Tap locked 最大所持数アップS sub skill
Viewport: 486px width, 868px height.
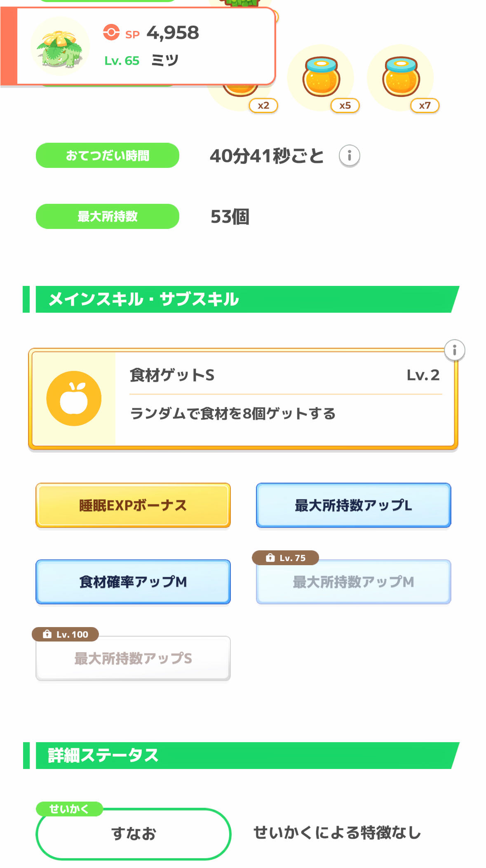(133, 658)
